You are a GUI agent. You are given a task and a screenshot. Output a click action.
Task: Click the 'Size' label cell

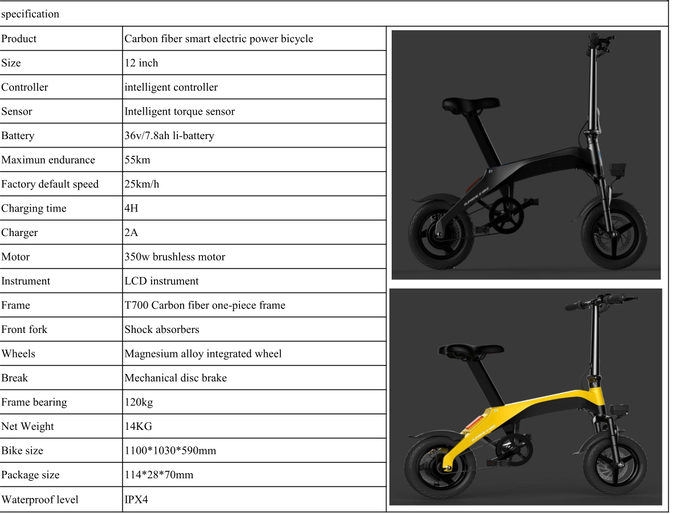point(61,63)
